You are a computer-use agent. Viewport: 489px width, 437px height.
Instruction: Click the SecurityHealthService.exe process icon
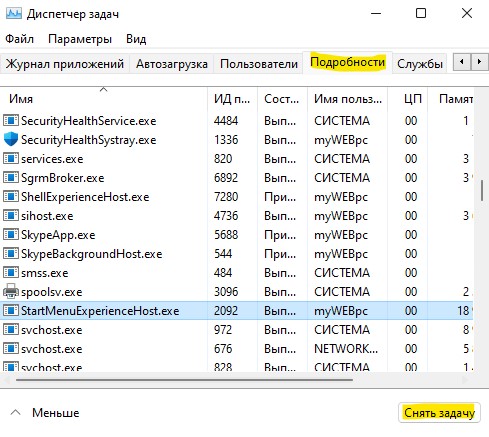[11, 120]
